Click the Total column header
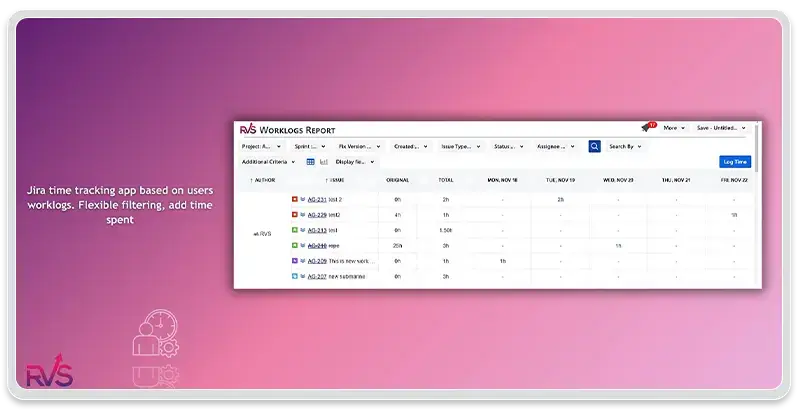Viewport: 800px width, 411px height. (x=446, y=180)
